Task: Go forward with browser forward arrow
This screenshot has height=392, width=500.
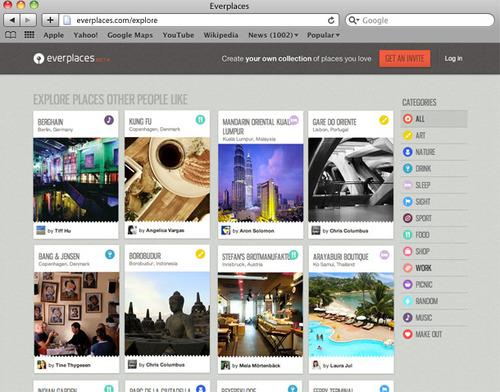Action: pyautogui.click(x=28, y=20)
